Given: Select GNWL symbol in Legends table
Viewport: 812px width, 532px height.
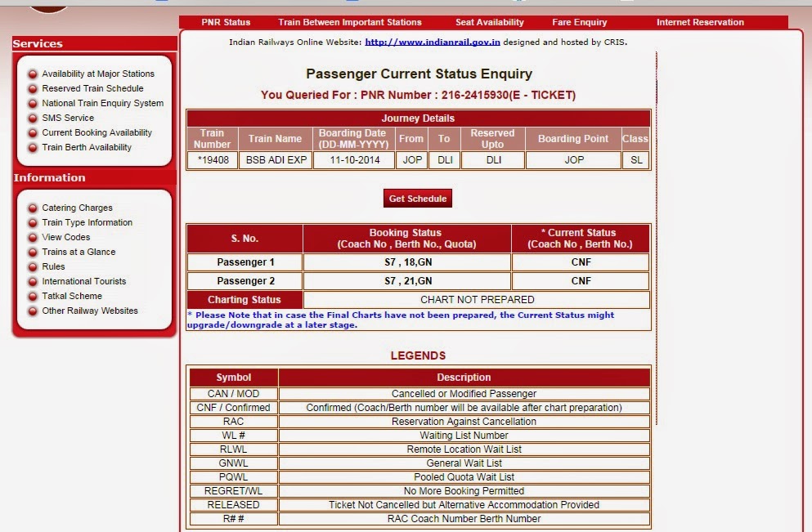Looking at the screenshot, I should (x=233, y=463).
